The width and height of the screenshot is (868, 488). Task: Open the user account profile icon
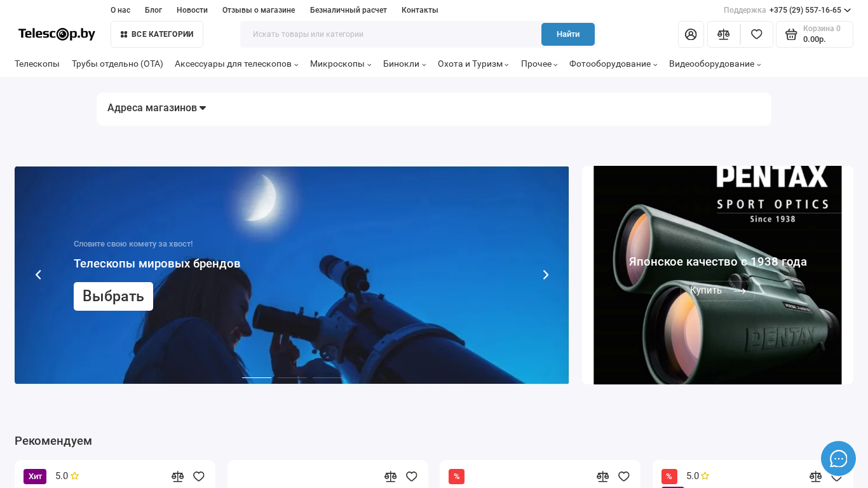pos(691,34)
